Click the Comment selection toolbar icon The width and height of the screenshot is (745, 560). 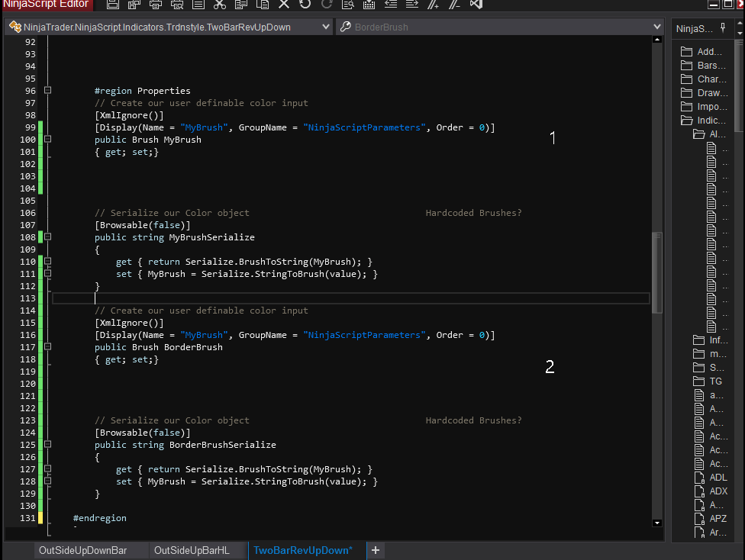(434, 5)
